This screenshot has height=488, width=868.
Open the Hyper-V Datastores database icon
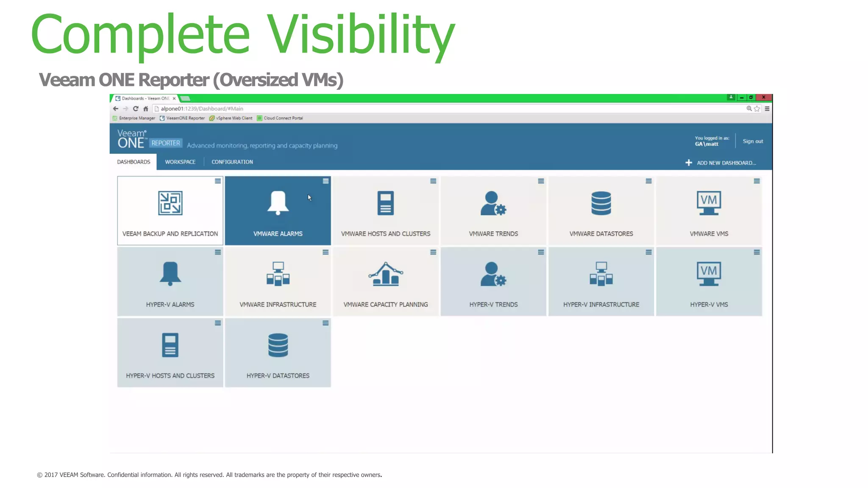click(x=278, y=345)
